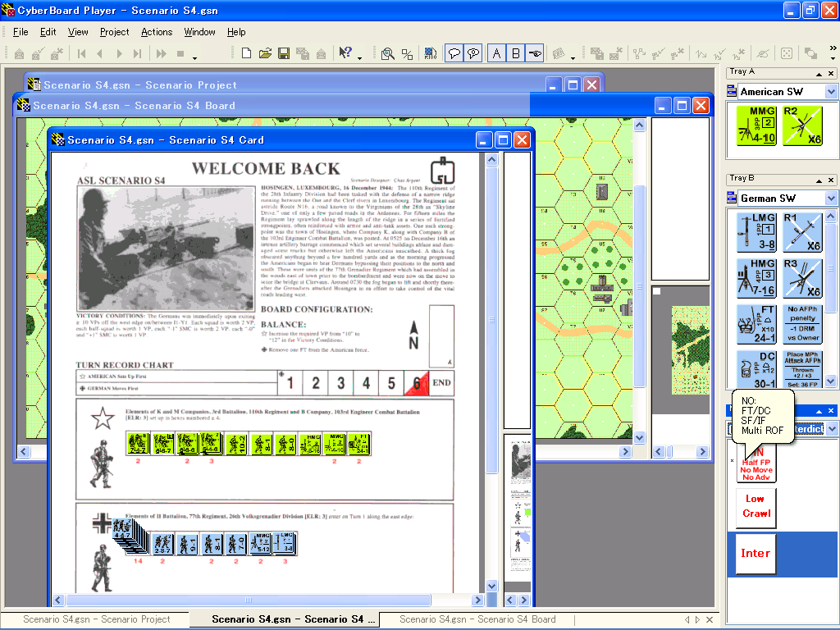Open the Project menu
840x630 pixels.
(114, 32)
